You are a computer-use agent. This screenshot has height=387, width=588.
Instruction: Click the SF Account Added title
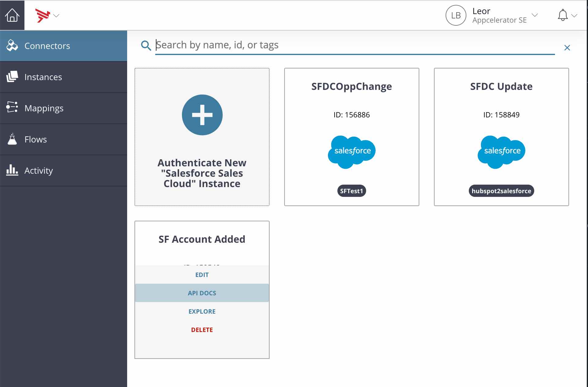202,239
